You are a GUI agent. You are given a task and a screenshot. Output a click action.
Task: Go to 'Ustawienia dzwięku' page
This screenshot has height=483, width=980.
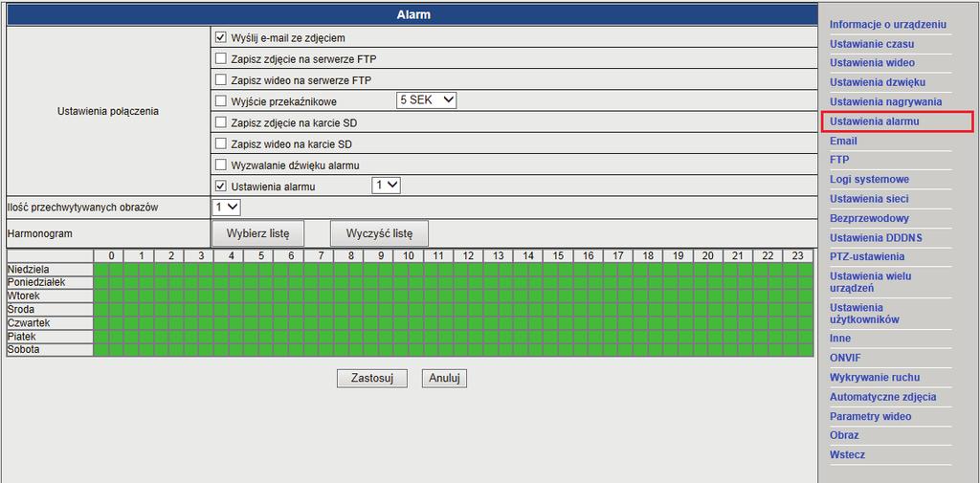pyautogui.click(x=878, y=82)
